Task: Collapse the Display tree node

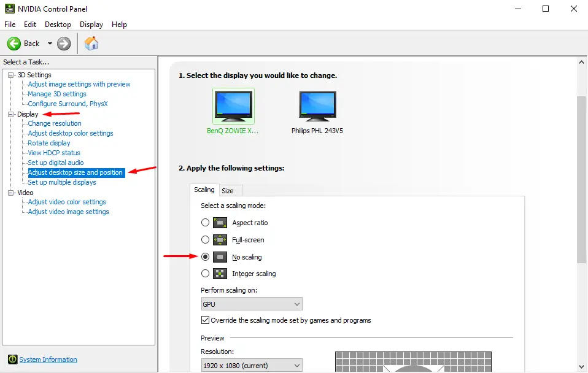Action: click(11, 114)
